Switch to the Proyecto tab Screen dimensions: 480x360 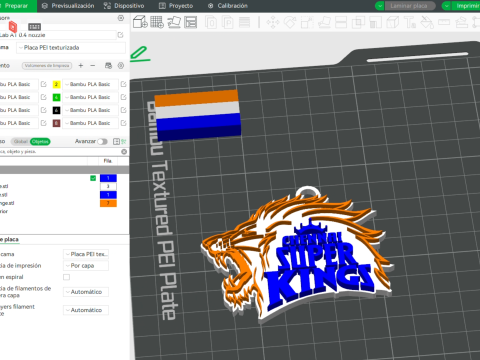pos(176,6)
